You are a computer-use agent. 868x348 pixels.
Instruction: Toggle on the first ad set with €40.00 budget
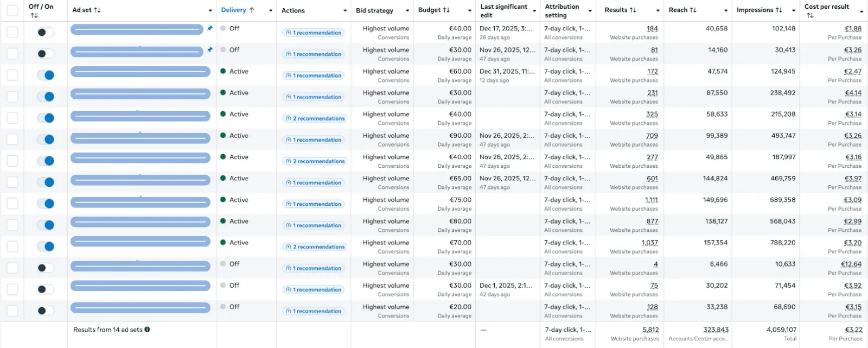(46, 33)
